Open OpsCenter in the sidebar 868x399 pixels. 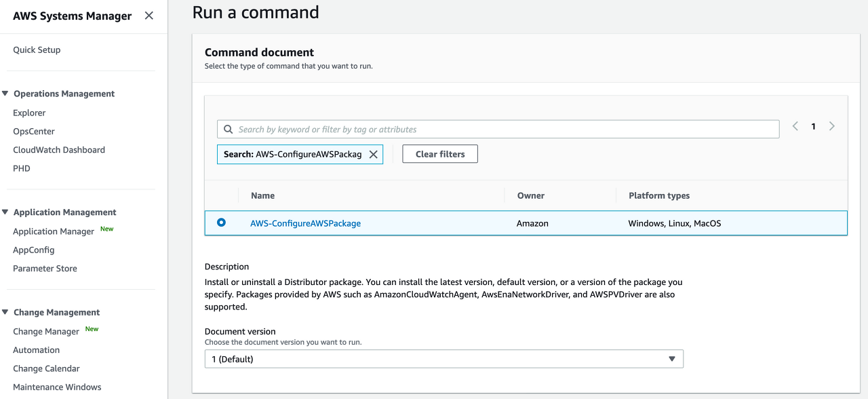pos(34,132)
